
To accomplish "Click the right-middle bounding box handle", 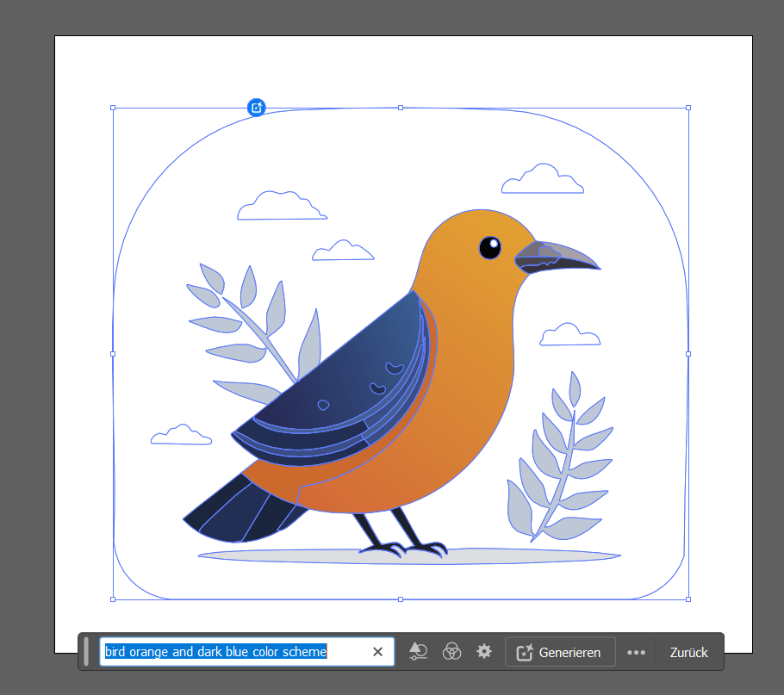I will click(x=688, y=353).
